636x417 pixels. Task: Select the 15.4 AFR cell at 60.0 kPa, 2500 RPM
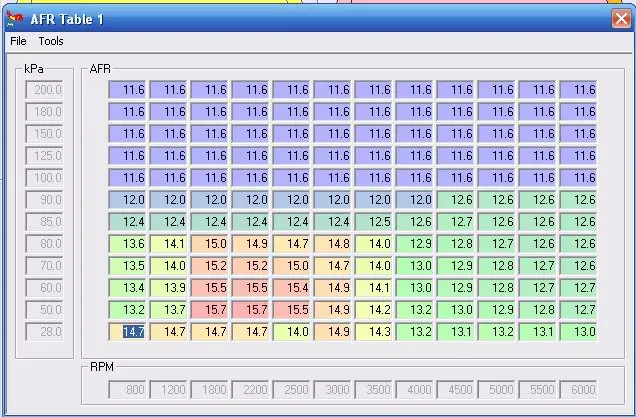(292, 288)
